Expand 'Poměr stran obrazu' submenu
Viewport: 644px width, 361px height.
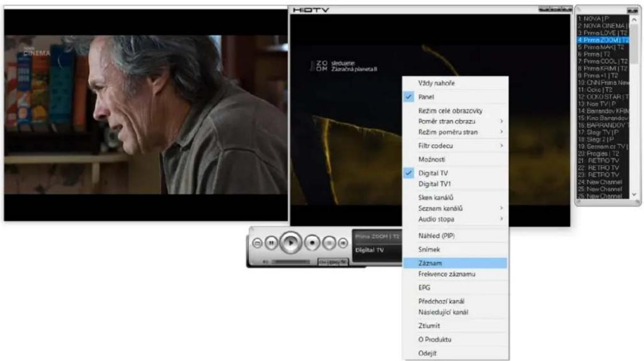455,121
